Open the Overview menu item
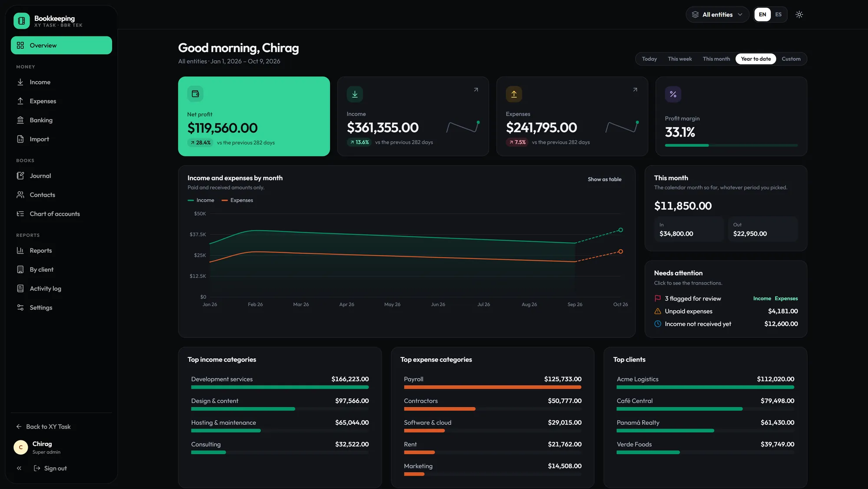 point(61,46)
